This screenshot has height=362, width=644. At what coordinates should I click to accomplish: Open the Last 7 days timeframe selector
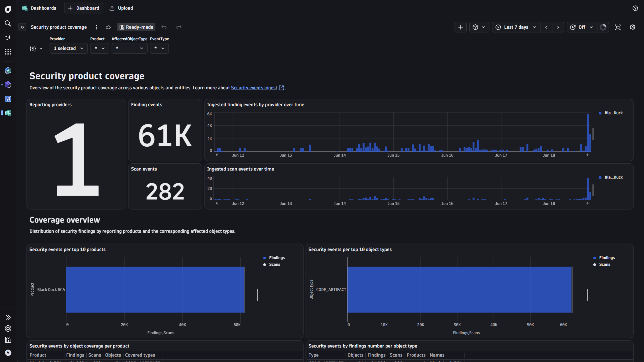click(x=516, y=27)
